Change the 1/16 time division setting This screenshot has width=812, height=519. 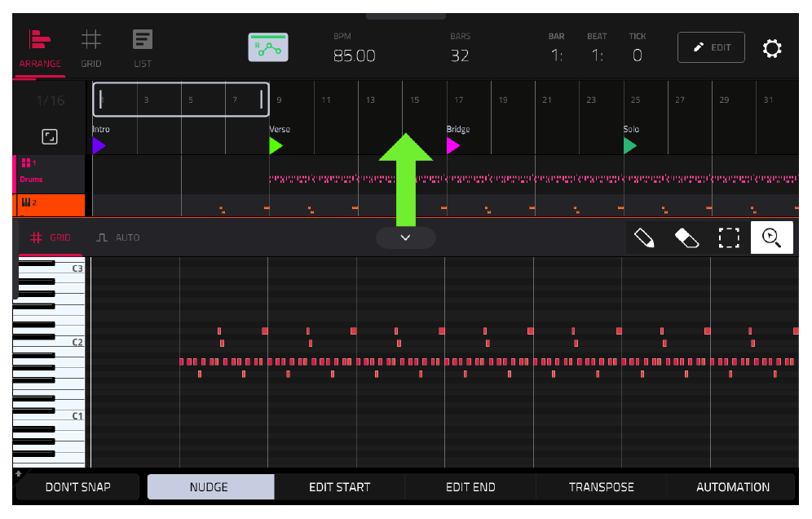coord(51,100)
